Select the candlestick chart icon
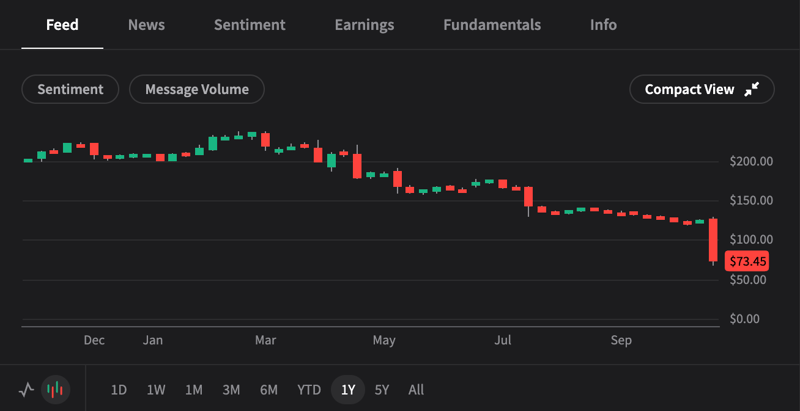 coord(55,390)
